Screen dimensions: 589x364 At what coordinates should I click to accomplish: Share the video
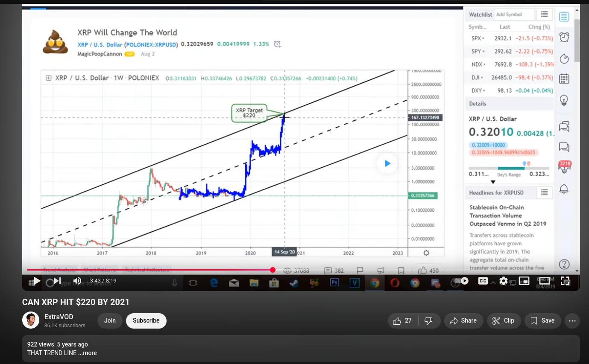point(463,320)
